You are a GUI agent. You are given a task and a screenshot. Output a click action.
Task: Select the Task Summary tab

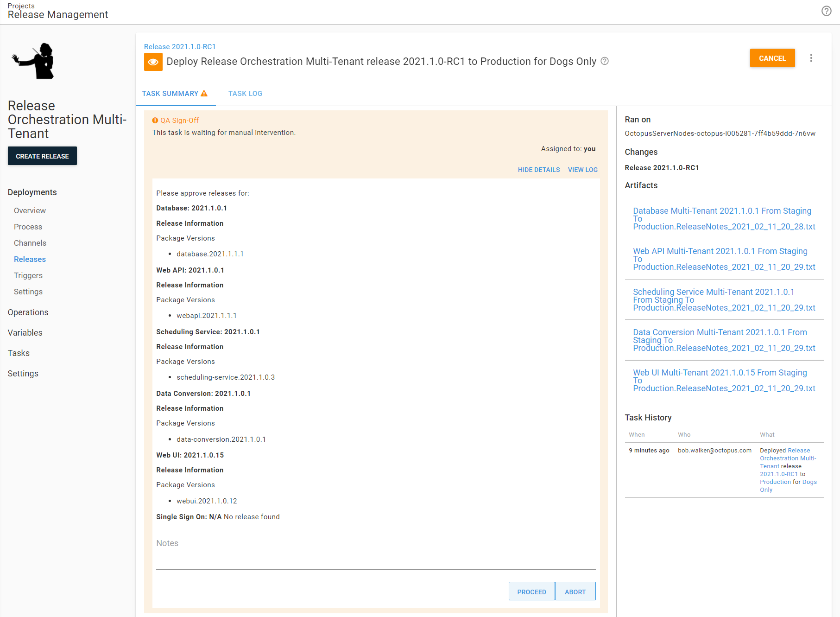pyautogui.click(x=171, y=93)
